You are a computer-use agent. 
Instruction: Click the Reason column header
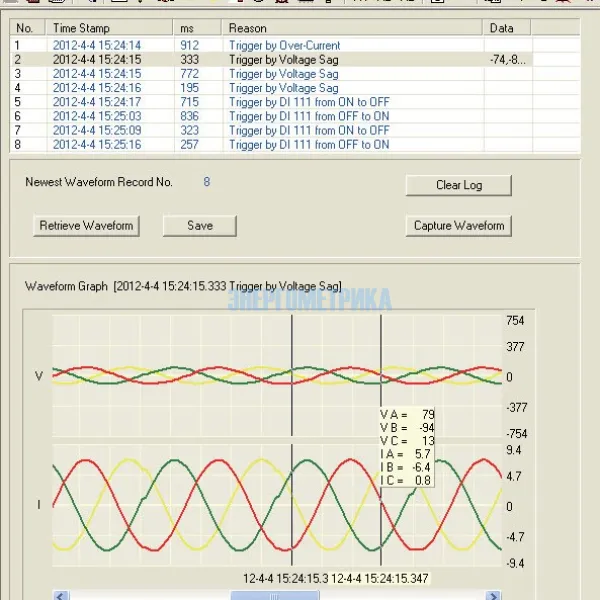352,28
